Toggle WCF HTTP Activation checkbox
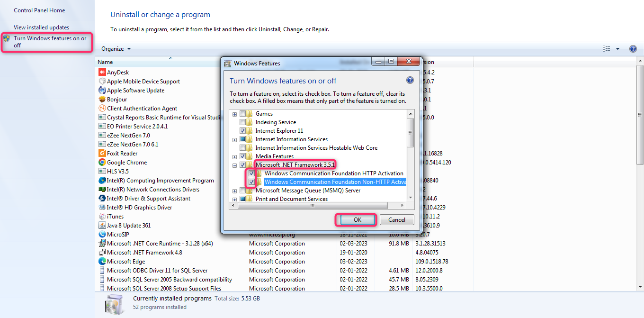Screen dimensions: 644x318 point(251,173)
